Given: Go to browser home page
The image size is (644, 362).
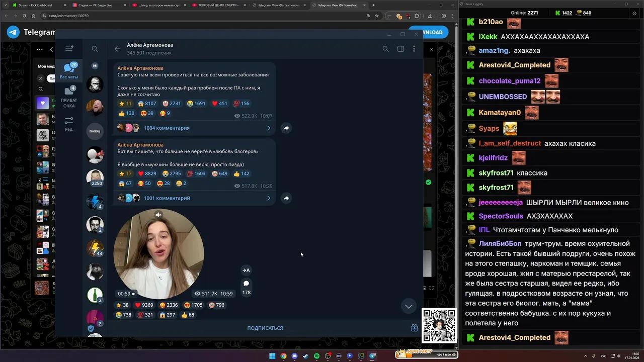Looking at the screenshot, I should [34, 16].
